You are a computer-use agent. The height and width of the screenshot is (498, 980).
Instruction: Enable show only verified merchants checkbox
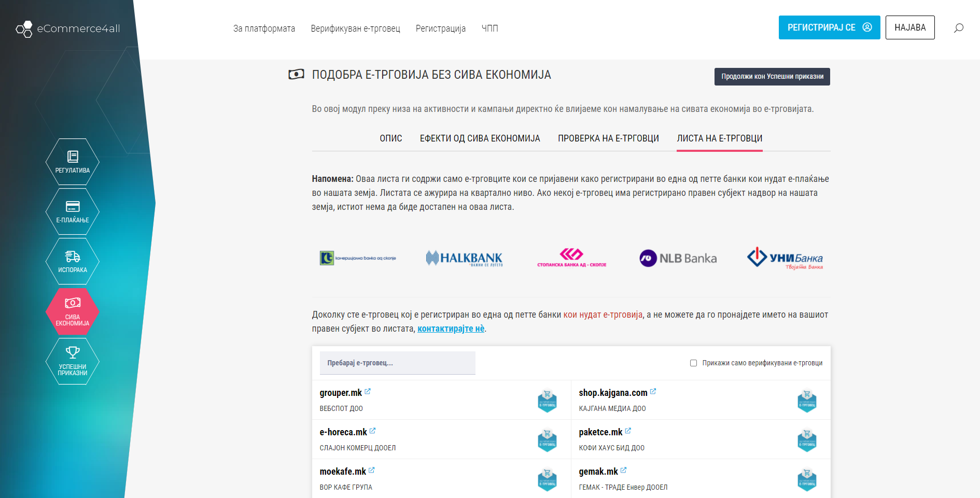(x=693, y=363)
